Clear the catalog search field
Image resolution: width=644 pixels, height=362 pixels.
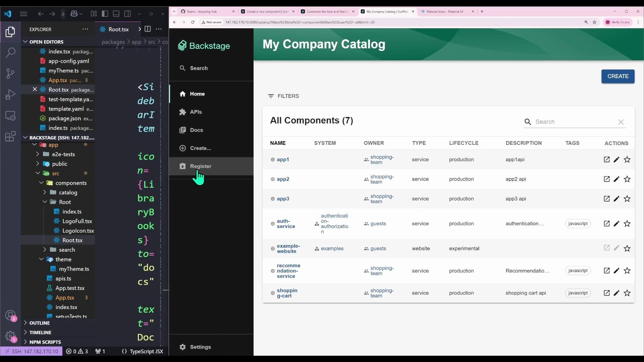pos(621,122)
